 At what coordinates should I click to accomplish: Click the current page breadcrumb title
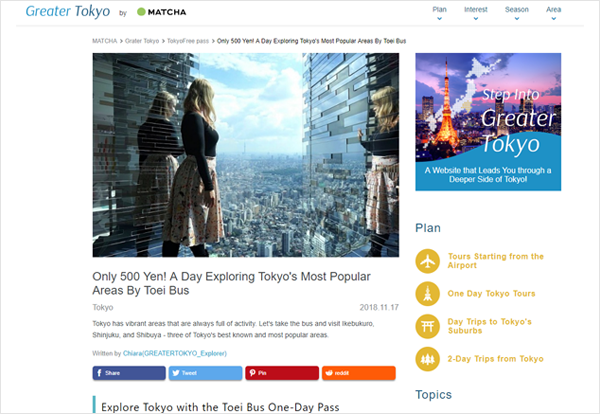coord(311,41)
